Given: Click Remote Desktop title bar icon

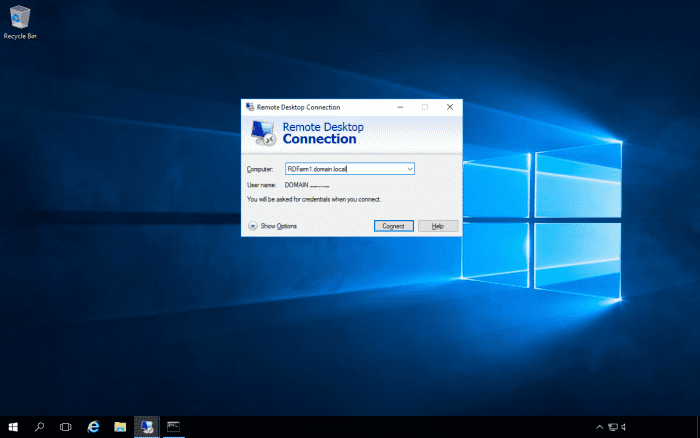Looking at the screenshot, I should click(250, 107).
